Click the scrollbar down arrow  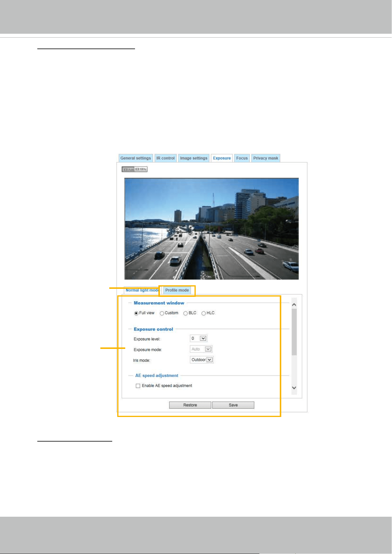coord(294,388)
